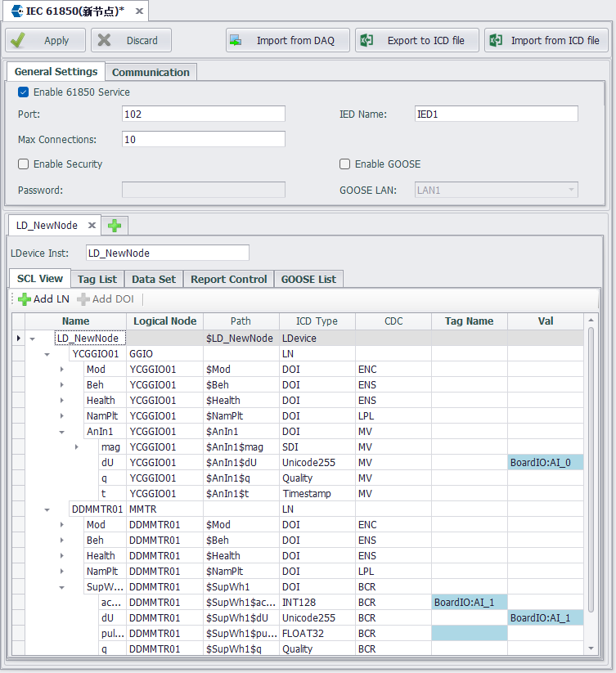Click the Tag Name column header

coord(469,321)
